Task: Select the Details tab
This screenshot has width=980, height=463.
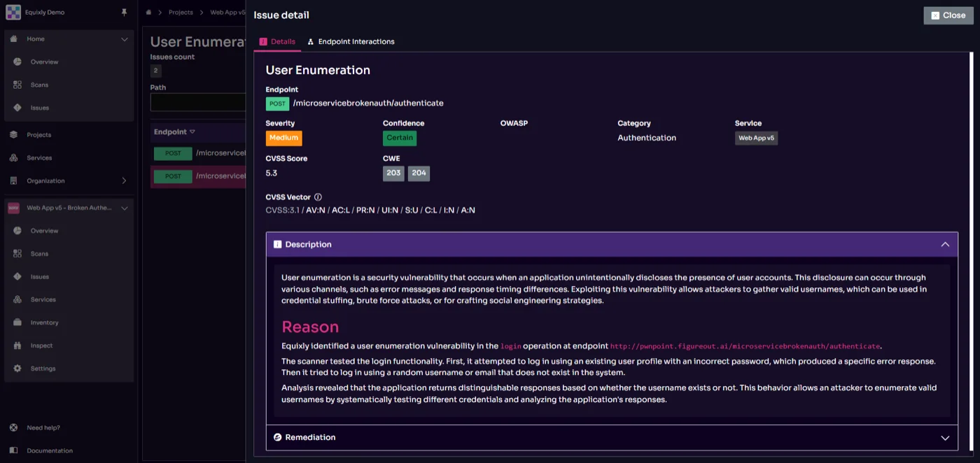Action: pyautogui.click(x=278, y=41)
